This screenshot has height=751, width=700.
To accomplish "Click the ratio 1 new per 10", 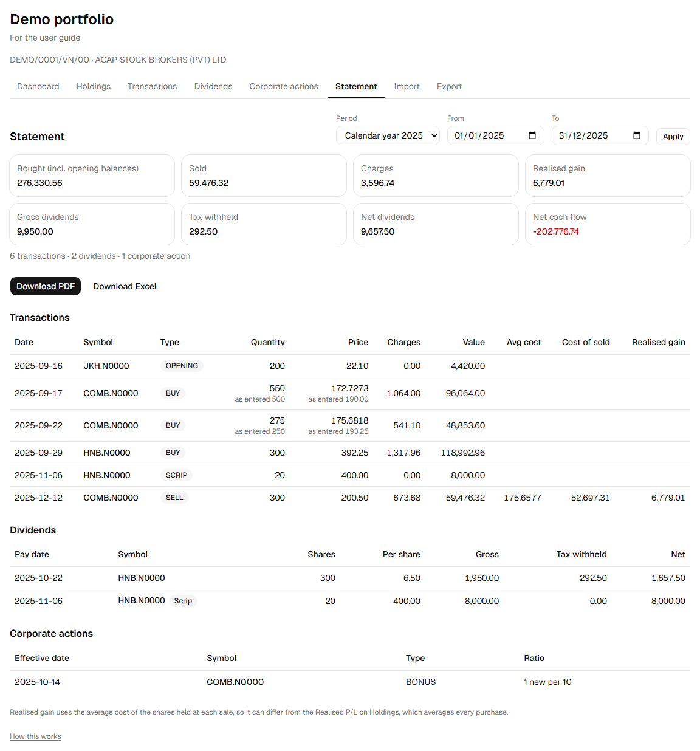I will (x=547, y=682).
